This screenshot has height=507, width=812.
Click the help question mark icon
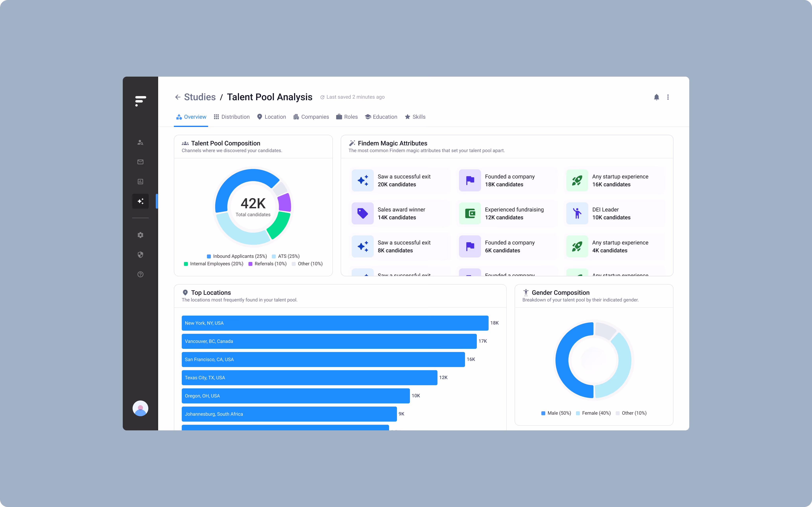[x=140, y=274]
